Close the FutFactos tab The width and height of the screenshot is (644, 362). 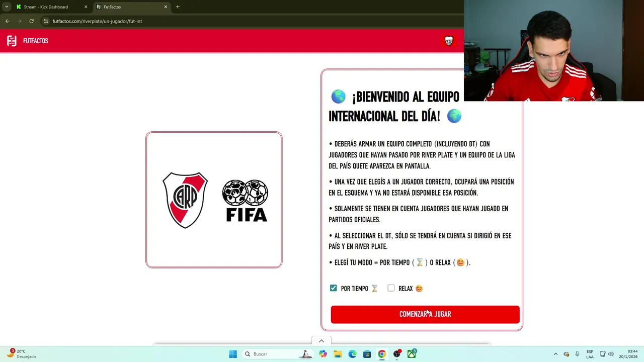click(166, 7)
